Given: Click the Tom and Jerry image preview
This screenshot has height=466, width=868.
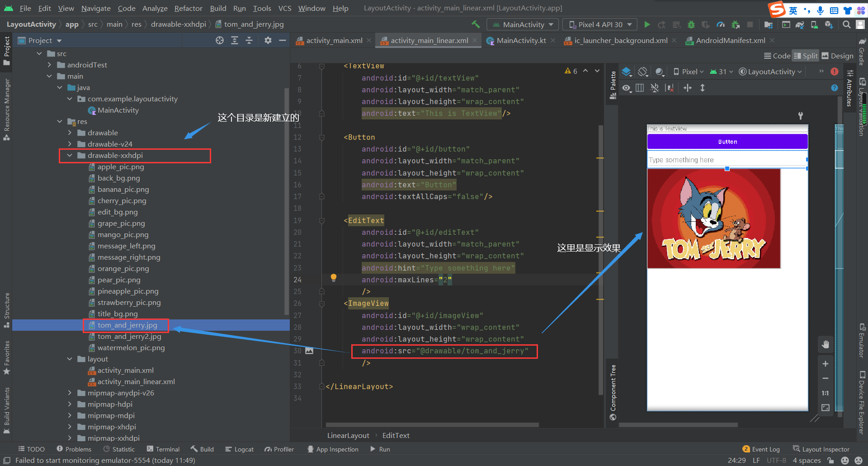Looking at the screenshot, I should coord(714,219).
